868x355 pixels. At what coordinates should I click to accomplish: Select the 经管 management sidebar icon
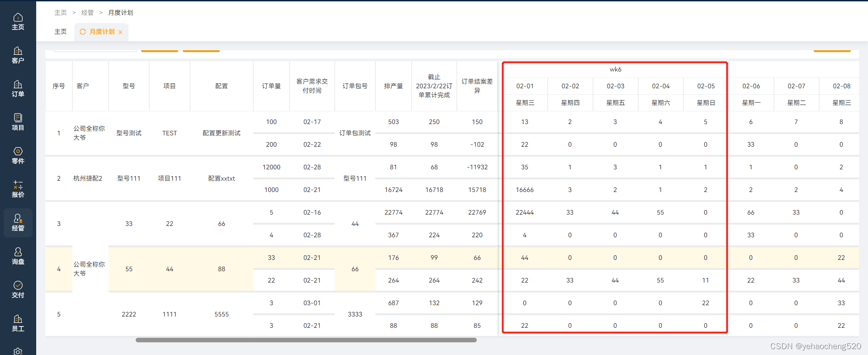(x=18, y=223)
